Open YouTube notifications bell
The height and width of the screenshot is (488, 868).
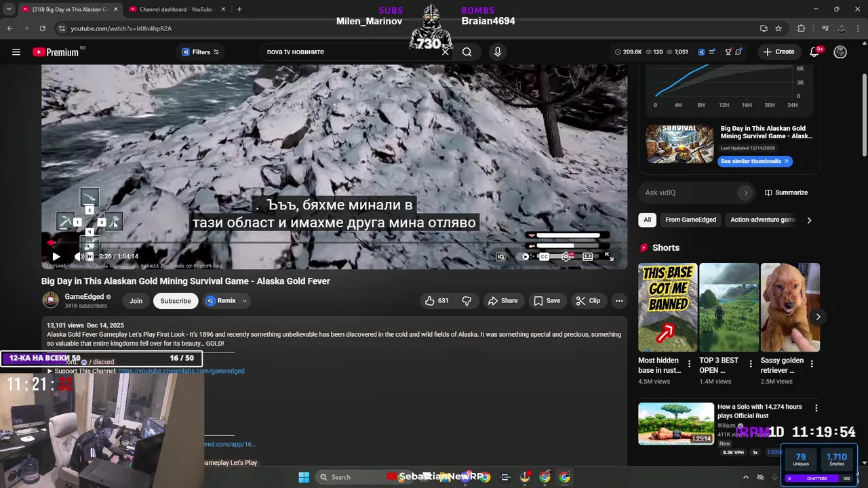coord(814,52)
